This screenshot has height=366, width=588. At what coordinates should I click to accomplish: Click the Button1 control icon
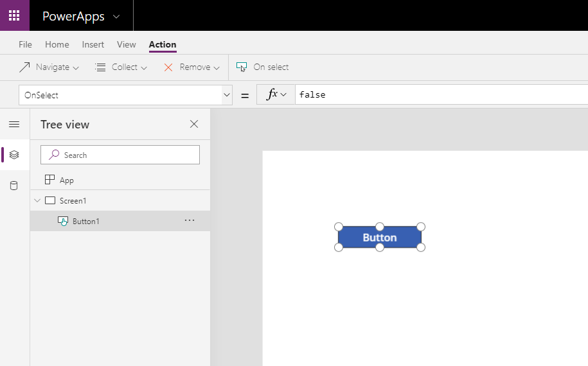pos(63,221)
